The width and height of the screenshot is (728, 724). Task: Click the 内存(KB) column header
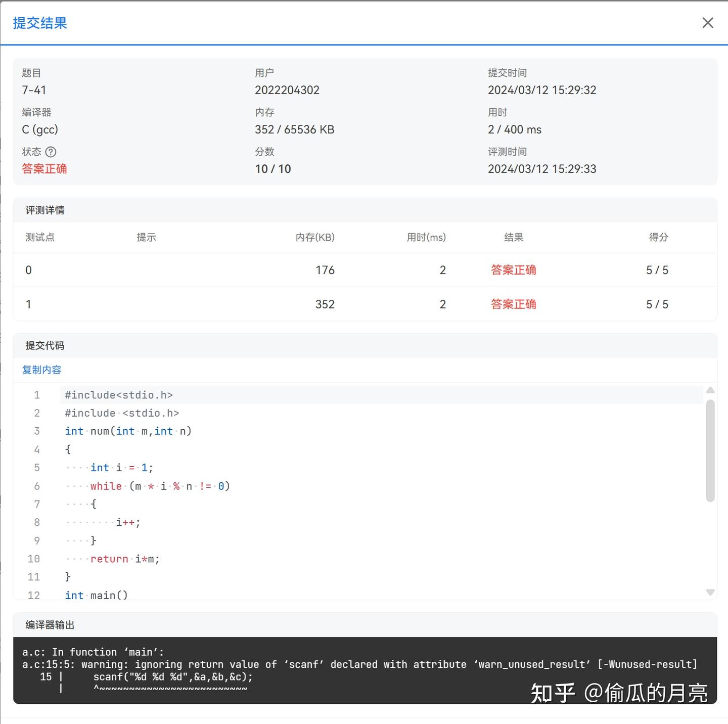click(x=315, y=237)
